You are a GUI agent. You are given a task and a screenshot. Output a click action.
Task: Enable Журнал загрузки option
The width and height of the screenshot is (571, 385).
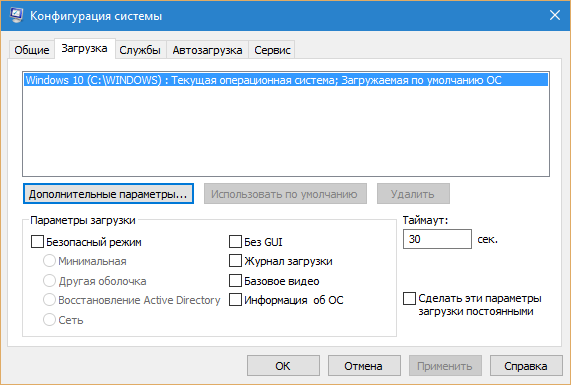[235, 261]
